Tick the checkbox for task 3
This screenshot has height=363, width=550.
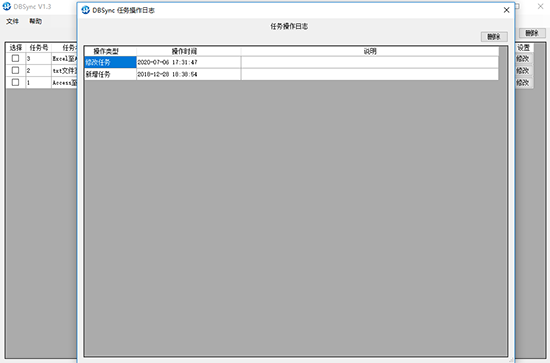(15, 58)
